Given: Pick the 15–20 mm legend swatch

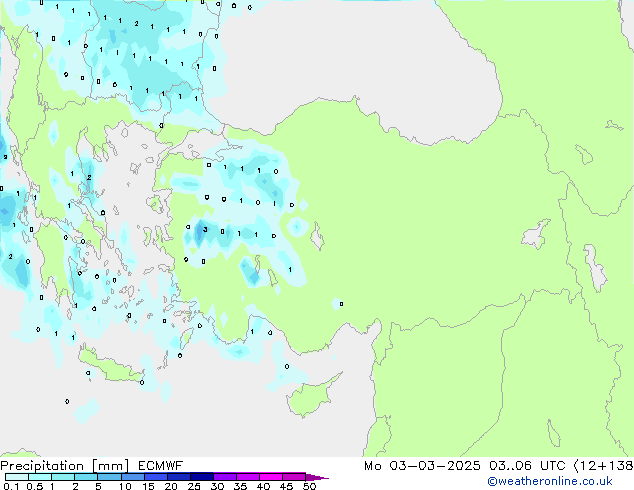Looking at the screenshot, I should pos(155,477).
